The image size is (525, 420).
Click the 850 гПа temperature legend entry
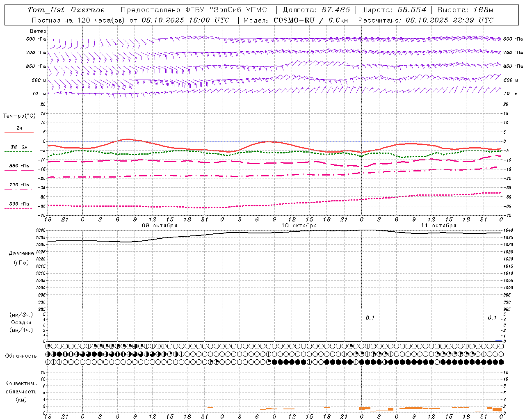[19, 168]
